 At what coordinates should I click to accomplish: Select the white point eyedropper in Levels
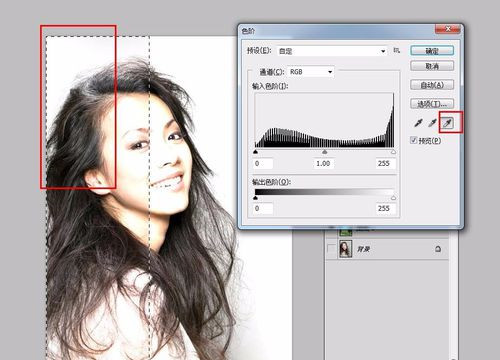447,123
